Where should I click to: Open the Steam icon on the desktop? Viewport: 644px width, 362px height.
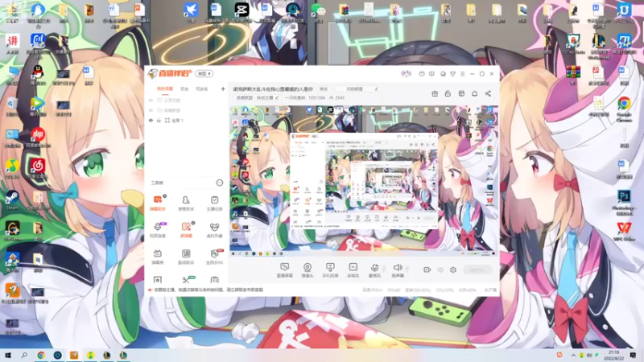pyautogui.click(x=12, y=200)
